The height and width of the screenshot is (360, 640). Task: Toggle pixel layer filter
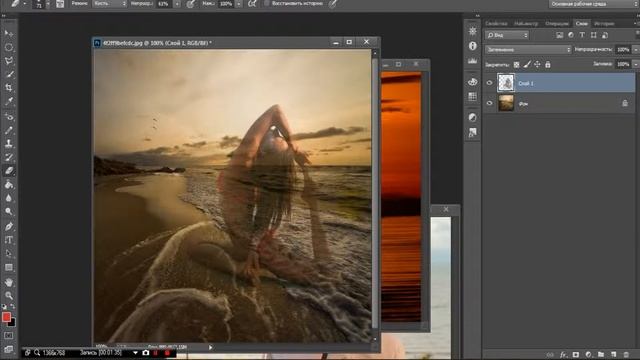[x=560, y=35]
